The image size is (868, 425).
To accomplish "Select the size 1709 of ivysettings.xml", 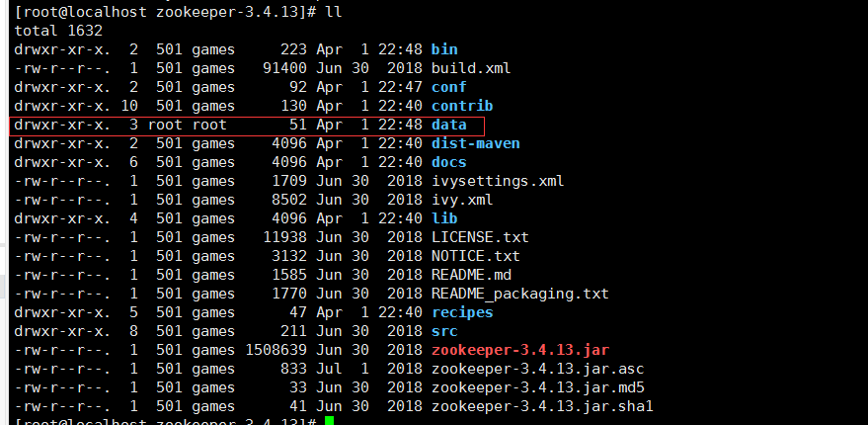I will click(289, 181).
